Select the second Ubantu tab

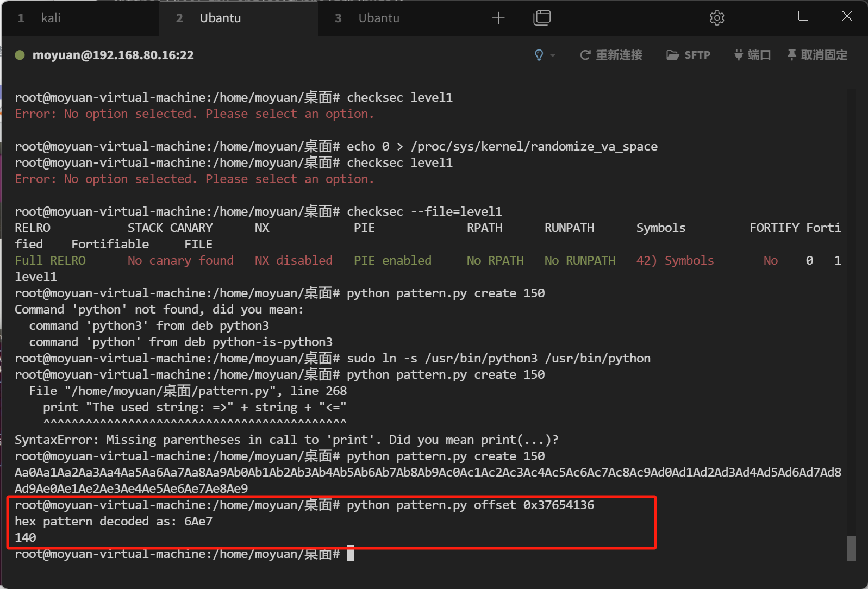(x=220, y=18)
